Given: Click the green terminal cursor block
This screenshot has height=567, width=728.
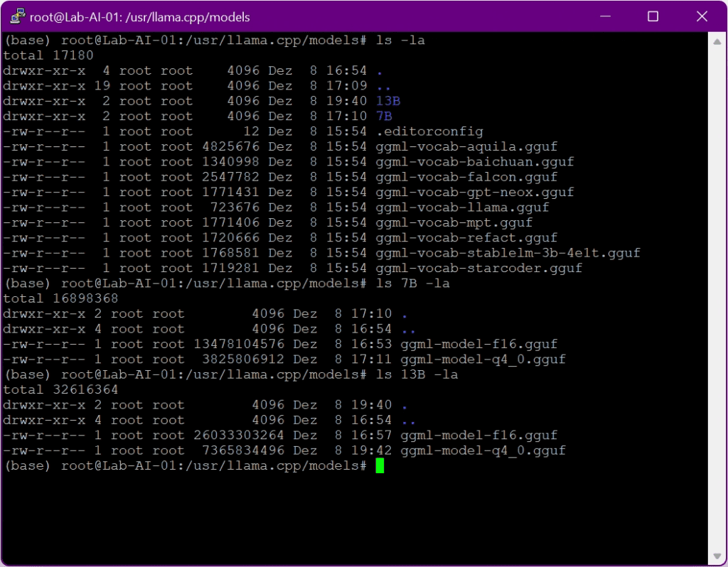Looking at the screenshot, I should (380, 465).
